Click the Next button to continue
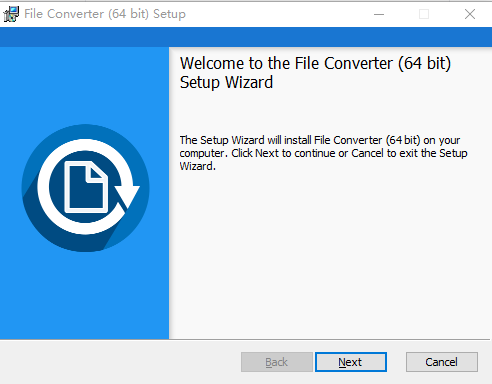 (351, 362)
